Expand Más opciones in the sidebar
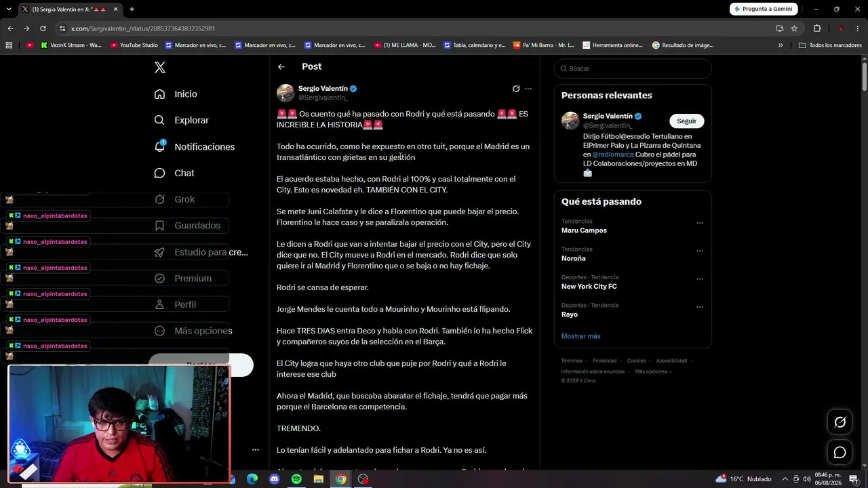 tap(193, 331)
